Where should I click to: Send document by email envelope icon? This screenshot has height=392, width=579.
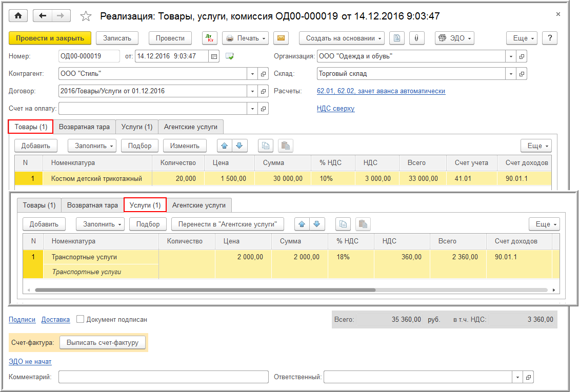click(281, 38)
